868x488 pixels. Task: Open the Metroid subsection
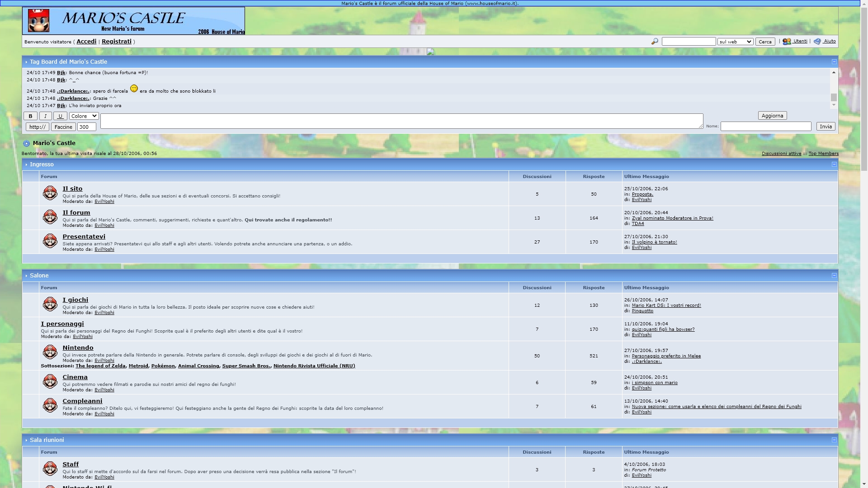coord(138,366)
